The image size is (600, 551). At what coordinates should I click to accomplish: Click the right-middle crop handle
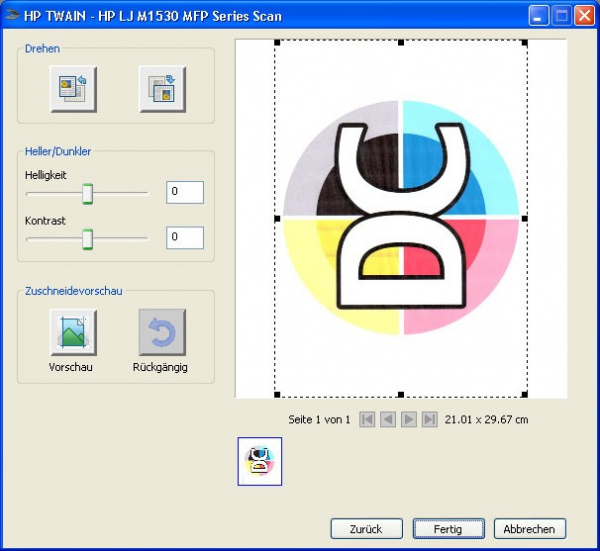[525, 217]
